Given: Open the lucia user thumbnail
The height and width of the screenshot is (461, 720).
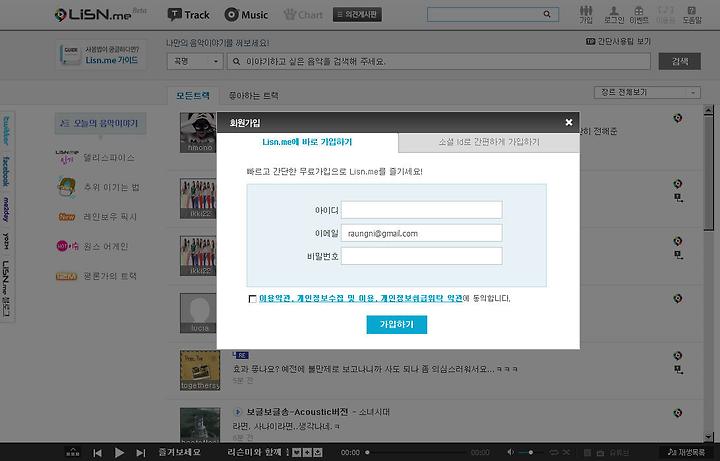Looking at the screenshot, I should [198, 313].
